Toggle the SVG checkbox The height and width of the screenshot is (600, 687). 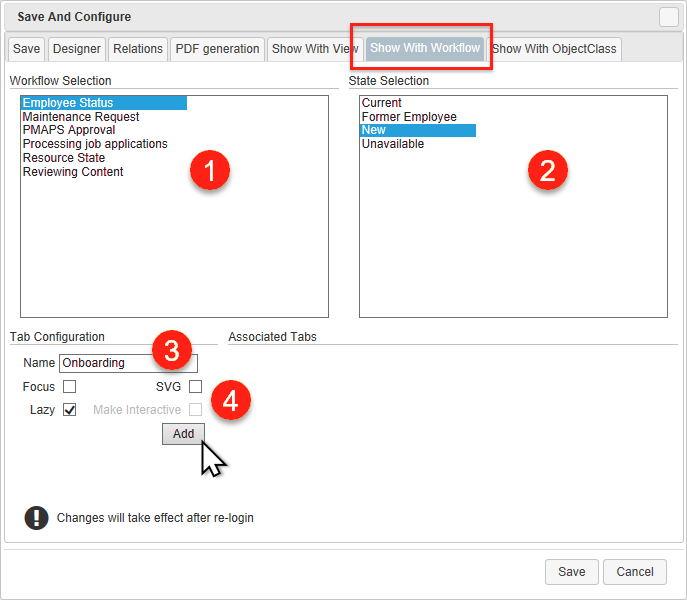pos(195,386)
